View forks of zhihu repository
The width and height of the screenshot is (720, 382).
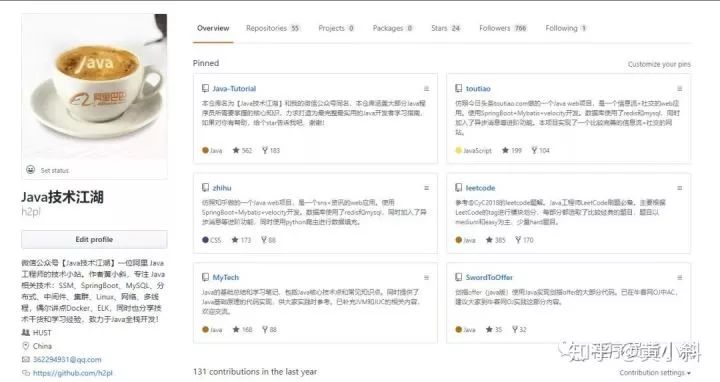(269, 240)
